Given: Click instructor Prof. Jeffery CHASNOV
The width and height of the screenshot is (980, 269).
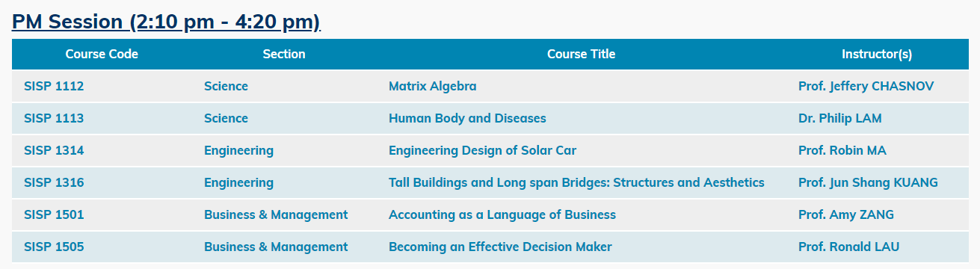Looking at the screenshot, I should [866, 86].
